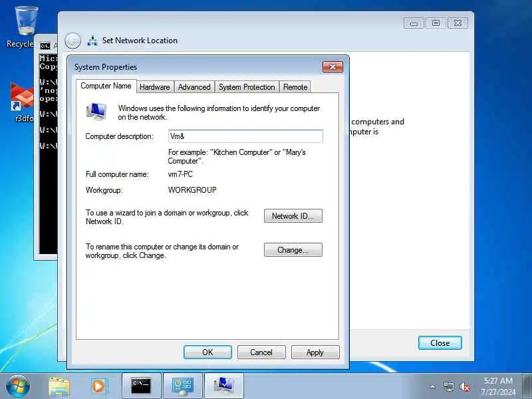Click the Apply button
Screen dimensions: 532x399
(x=315, y=352)
